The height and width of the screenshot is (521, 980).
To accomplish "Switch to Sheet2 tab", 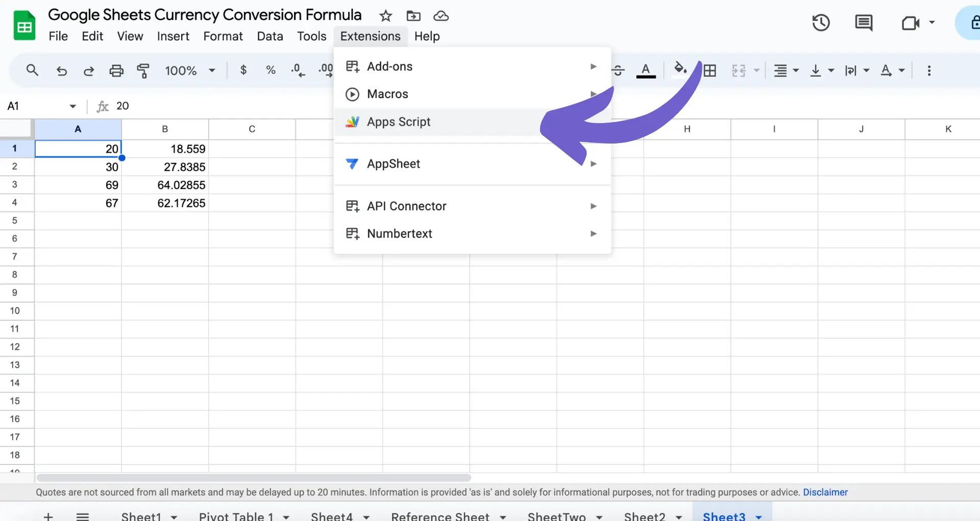I will click(x=645, y=516).
